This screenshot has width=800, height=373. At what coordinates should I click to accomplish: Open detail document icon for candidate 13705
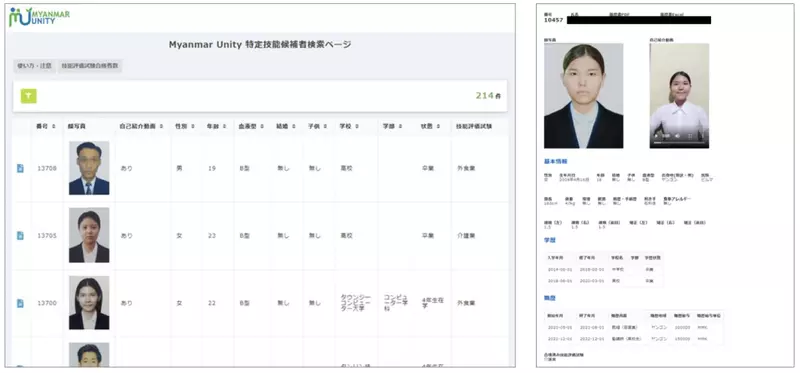pos(20,236)
